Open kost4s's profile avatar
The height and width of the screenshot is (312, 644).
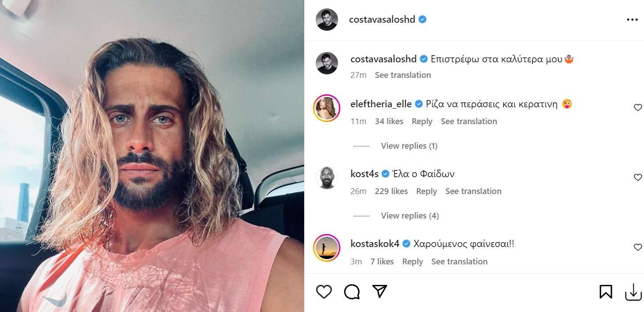pos(327,178)
